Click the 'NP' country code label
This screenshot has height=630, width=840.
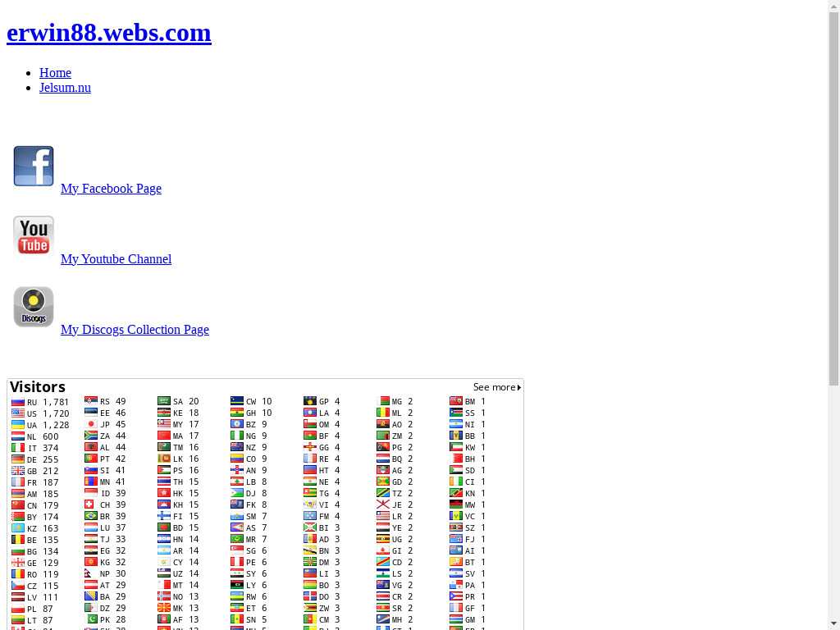[x=105, y=574]
